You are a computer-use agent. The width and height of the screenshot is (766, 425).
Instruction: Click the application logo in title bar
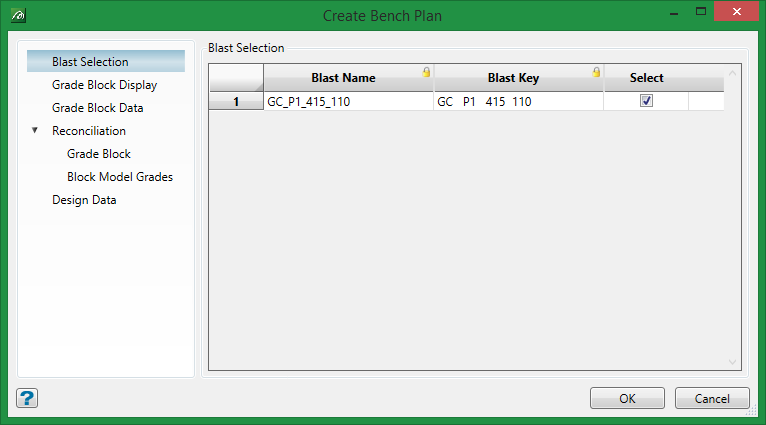pyautogui.click(x=20, y=16)
